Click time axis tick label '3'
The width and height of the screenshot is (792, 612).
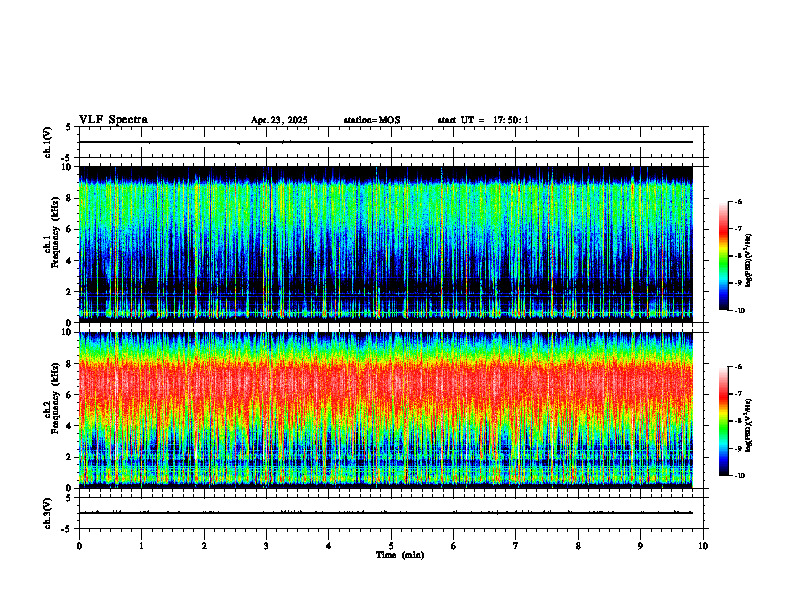(266, 546)
